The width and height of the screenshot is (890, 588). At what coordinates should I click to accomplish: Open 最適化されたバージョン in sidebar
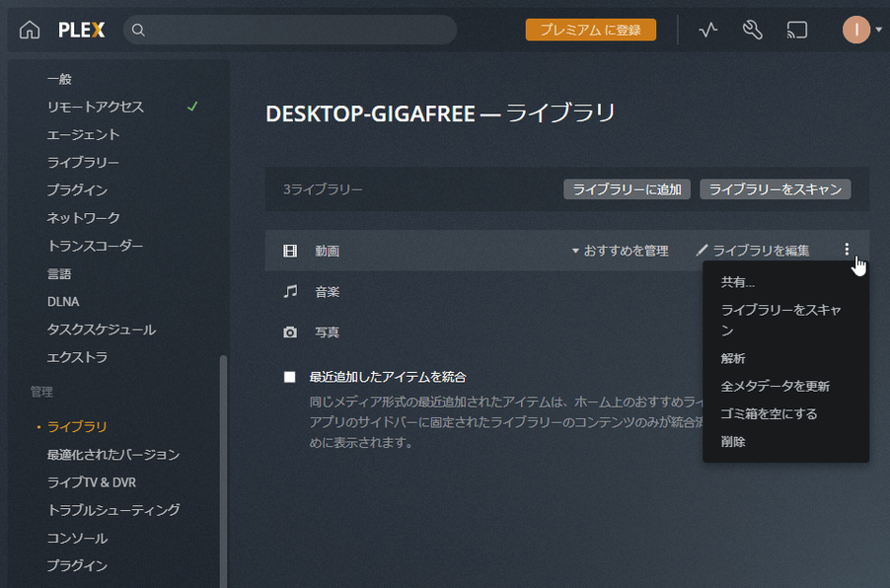[x=113, y=454]
